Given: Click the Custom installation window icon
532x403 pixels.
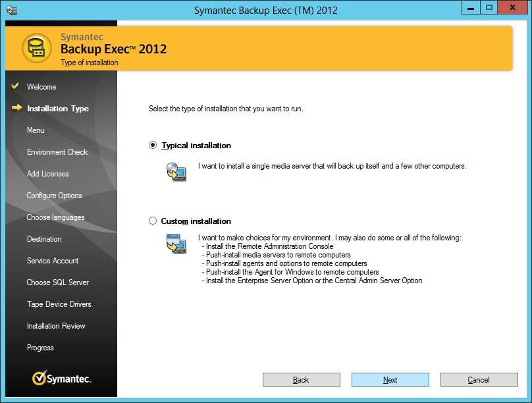Looking at the screenshot, I should (176, 244).
